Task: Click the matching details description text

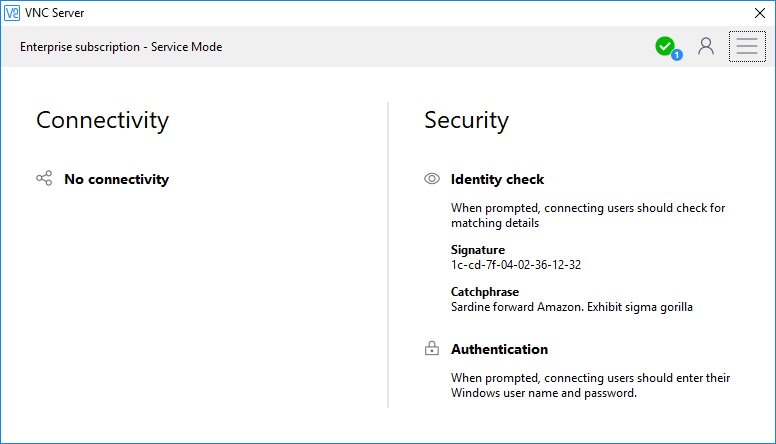Action: [x=588, y=215]
